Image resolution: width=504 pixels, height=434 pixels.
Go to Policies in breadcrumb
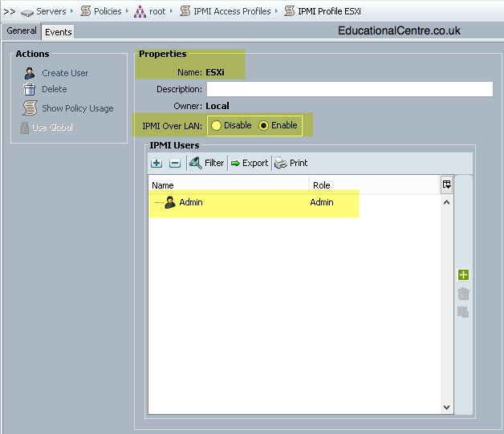click(108, 11)
